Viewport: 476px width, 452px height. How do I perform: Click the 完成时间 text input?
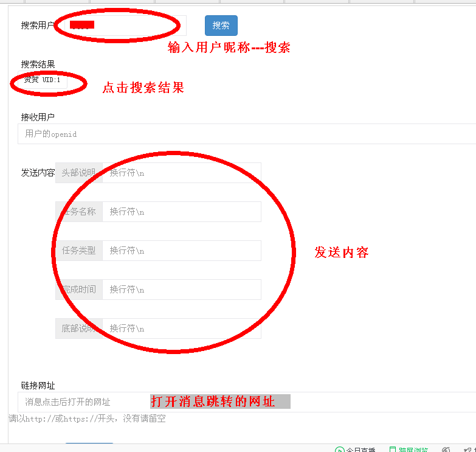tap(181, 290)
